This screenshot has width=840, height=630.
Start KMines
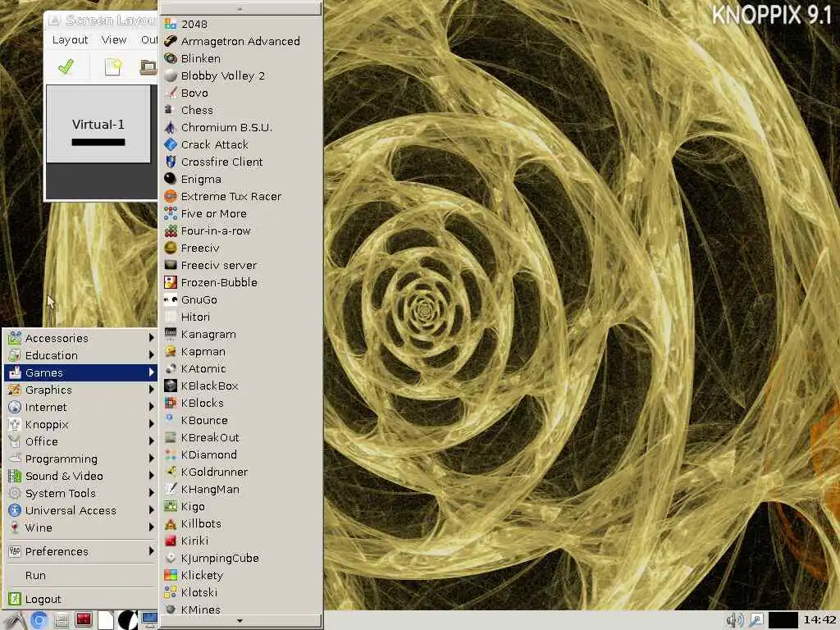(x=241, y=609)
